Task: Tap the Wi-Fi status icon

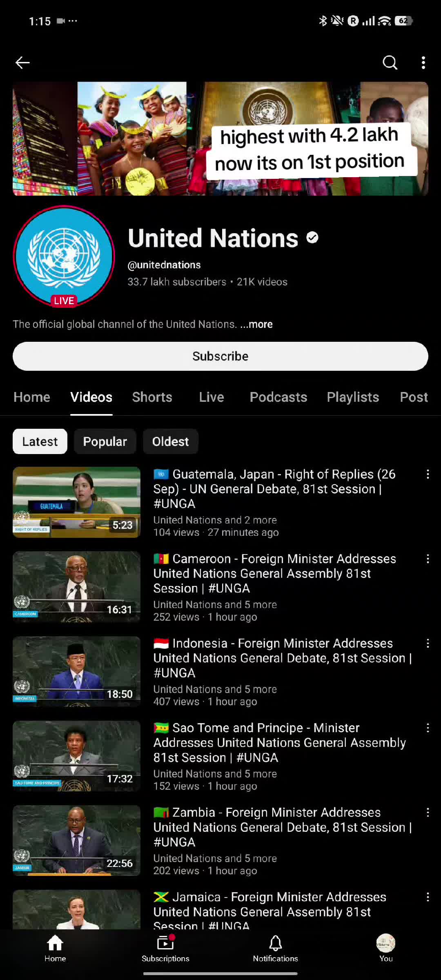Action: click(x=384, y=21)
